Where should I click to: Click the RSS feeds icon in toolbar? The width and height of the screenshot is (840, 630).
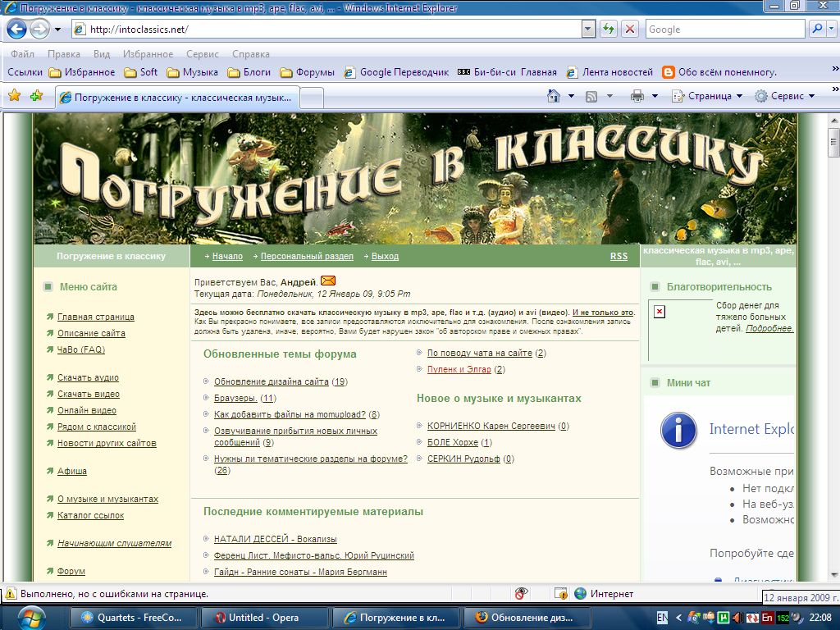click(x=591, y=97)
